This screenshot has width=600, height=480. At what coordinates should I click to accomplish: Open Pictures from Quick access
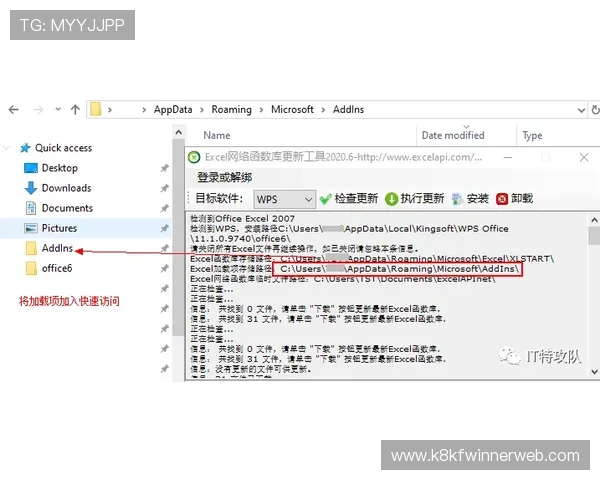(59, 228)
